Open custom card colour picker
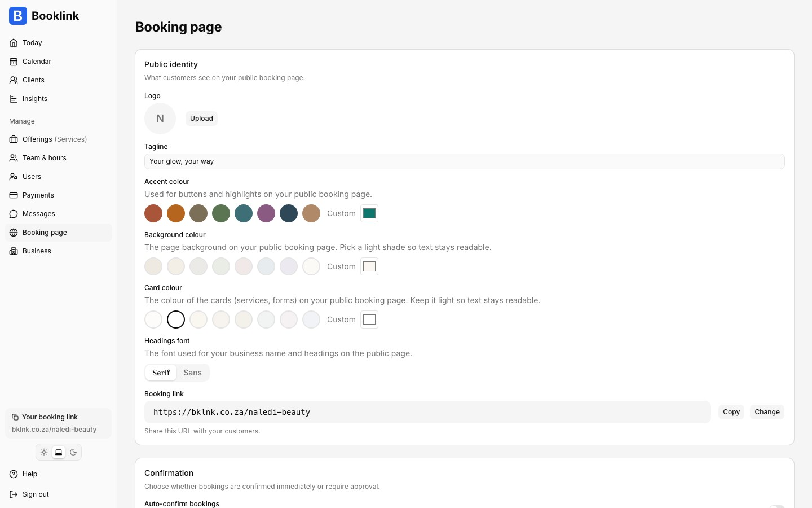The width and height of the screenshot is (812, 508). 369,319
